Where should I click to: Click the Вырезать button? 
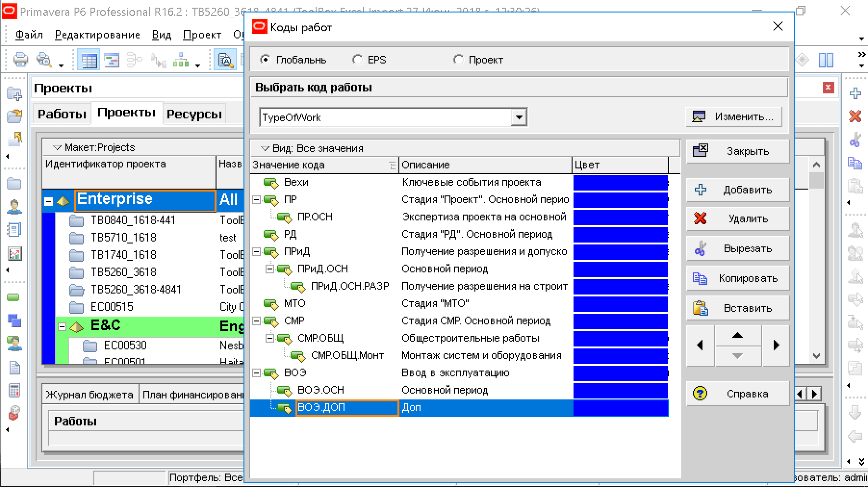[738, 248]
